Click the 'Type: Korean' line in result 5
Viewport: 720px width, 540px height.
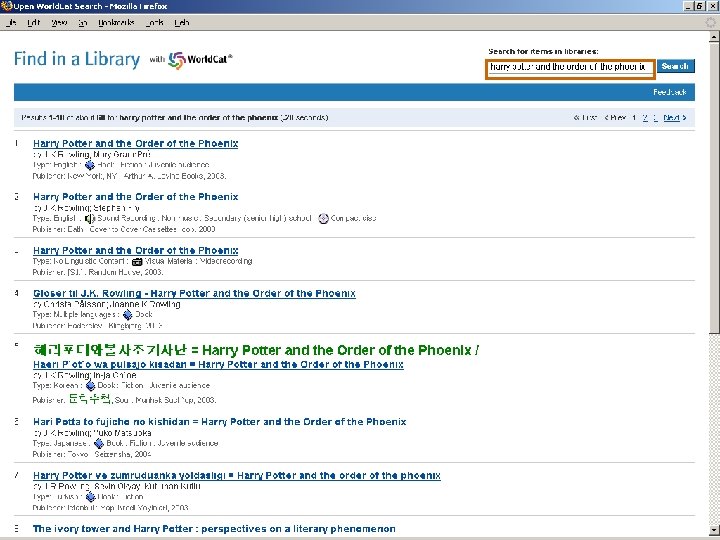point(121,386)
